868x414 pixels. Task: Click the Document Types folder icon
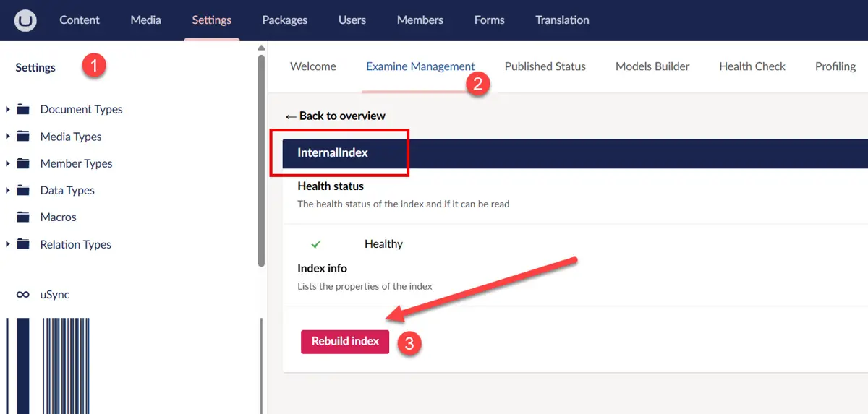tap(23, 110)
